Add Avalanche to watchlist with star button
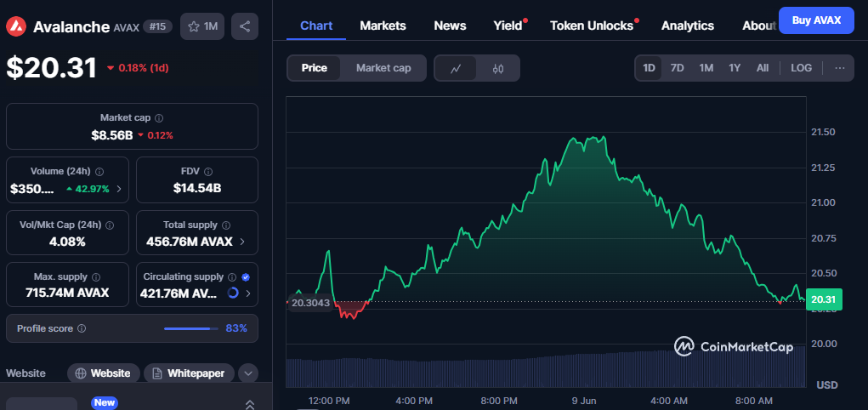 point(202,26)
